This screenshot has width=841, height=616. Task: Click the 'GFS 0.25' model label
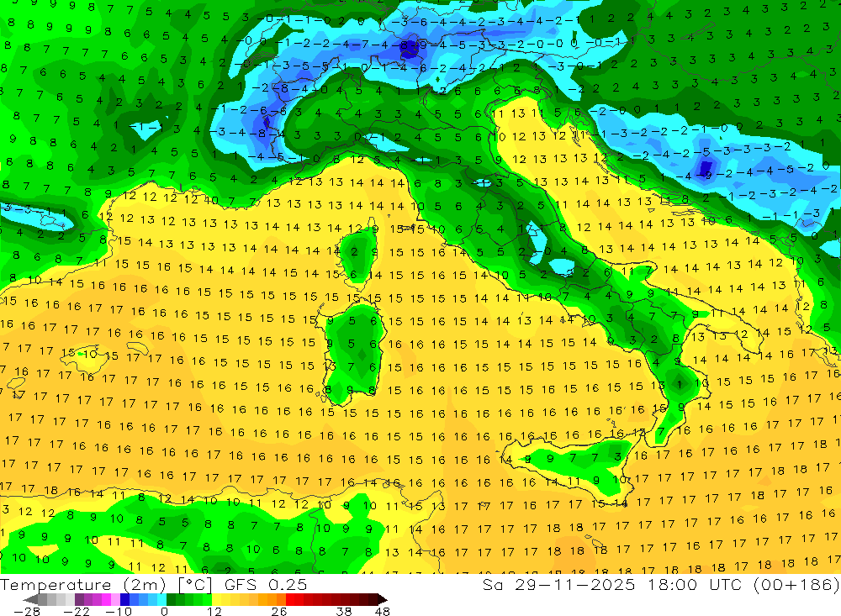coord(266,584)
